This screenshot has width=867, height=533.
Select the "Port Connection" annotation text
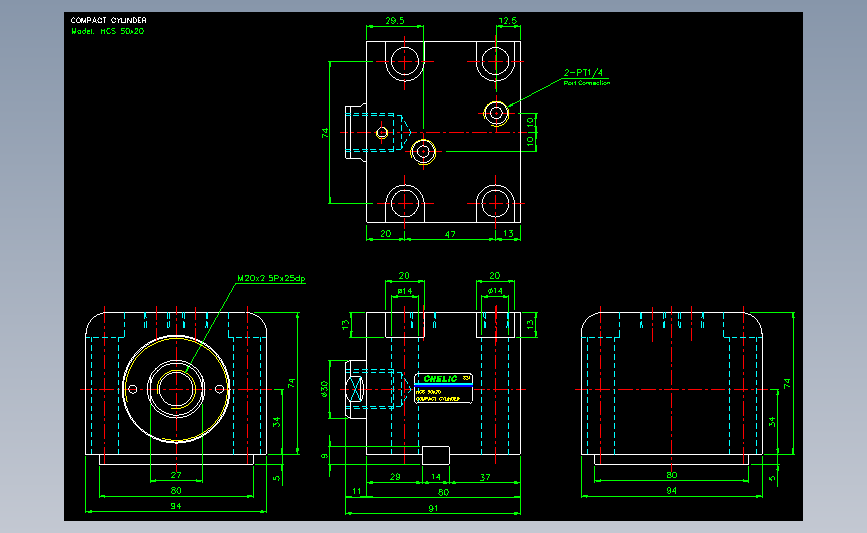coord(587,83)
